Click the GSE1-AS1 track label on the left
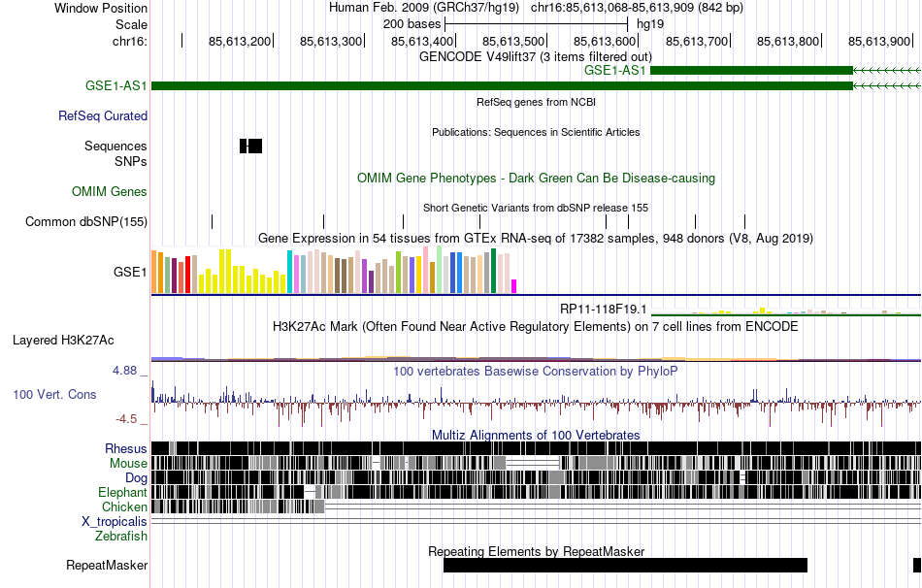The width and height of the screenshot is (922, 588). (x=115, y=85)
